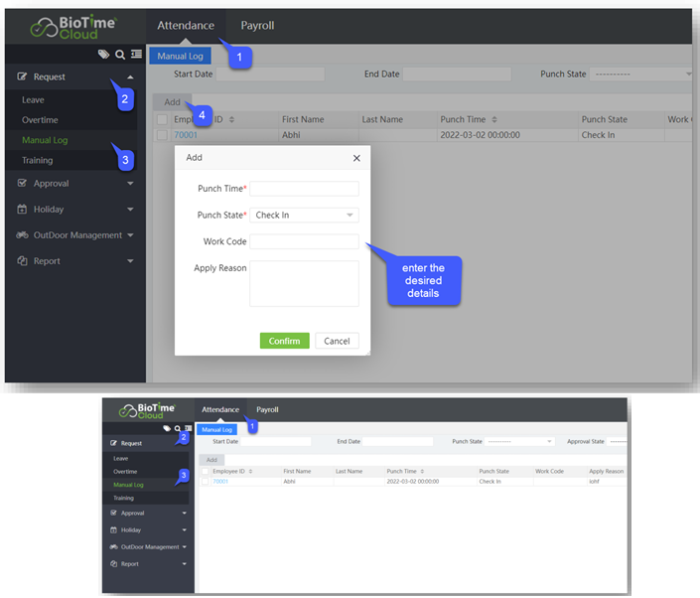This screenshot has height=598, width=700.
Task: Tick the select-all checkbox in the upper table header
Action: pyautogui.click(x=162, y=119)
